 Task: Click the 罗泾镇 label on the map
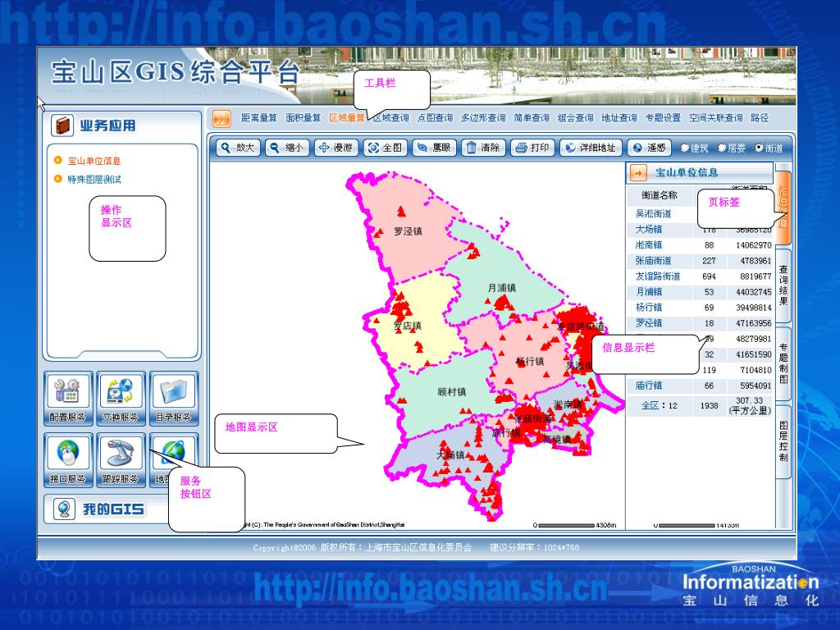409,231
